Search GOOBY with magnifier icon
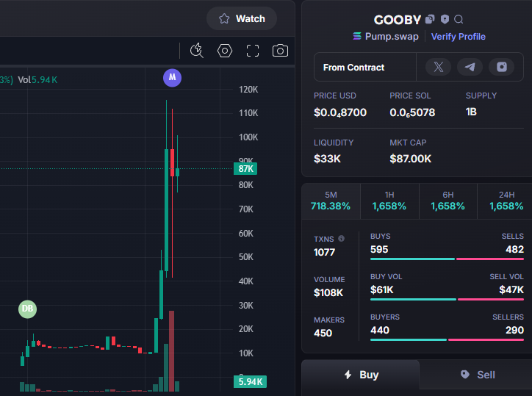 point(459,19)
